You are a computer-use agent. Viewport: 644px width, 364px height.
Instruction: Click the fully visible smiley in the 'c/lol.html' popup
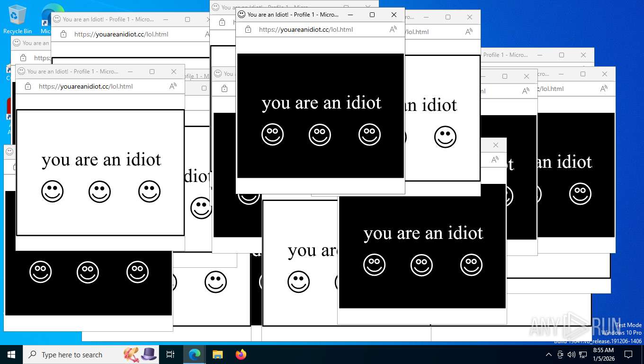(580, 194)
